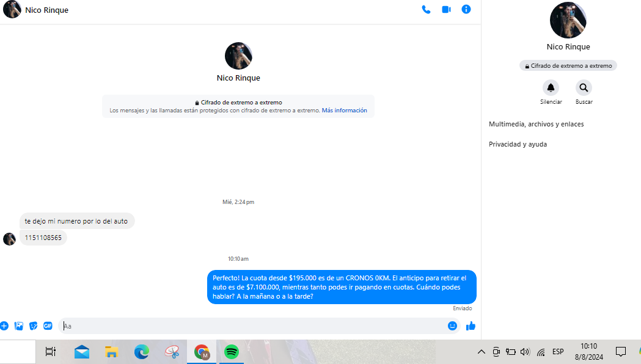Choose a sticker from the sticker icon
641x364 pixels.
click(34, 326)
